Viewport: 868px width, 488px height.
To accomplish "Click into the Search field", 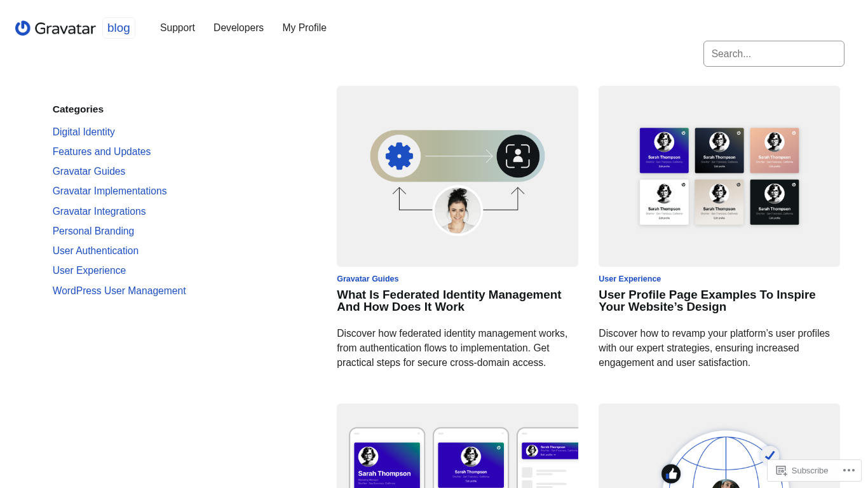I will (x=773, y=54).
